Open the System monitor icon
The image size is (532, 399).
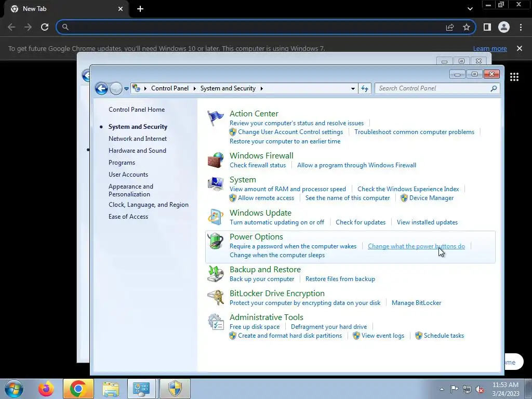pos(216,184)
